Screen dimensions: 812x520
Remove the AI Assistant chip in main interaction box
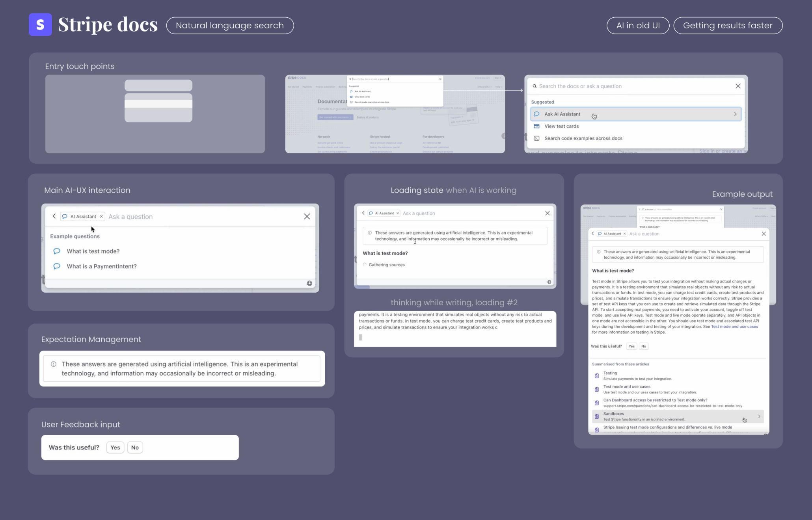101,217
